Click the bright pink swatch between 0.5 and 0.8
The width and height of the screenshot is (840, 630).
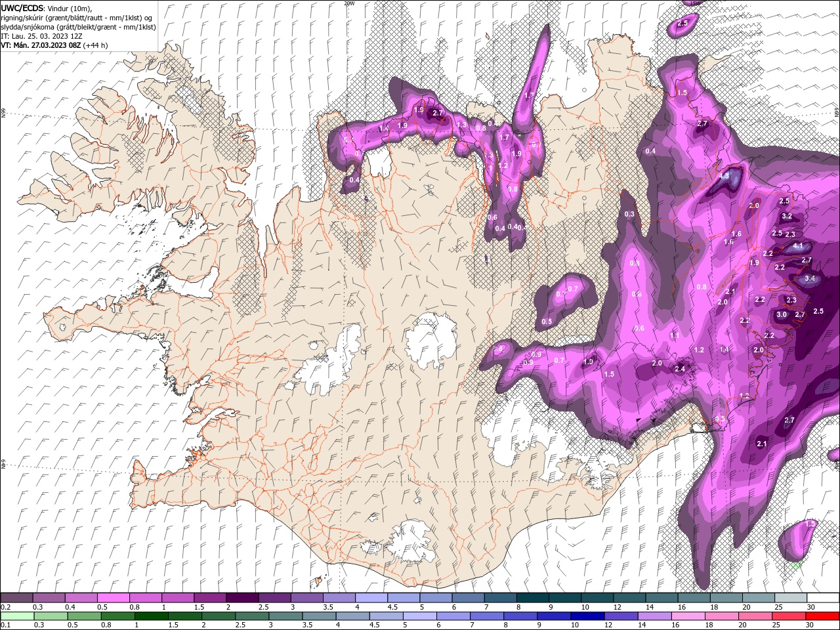(x=114, y=598)
